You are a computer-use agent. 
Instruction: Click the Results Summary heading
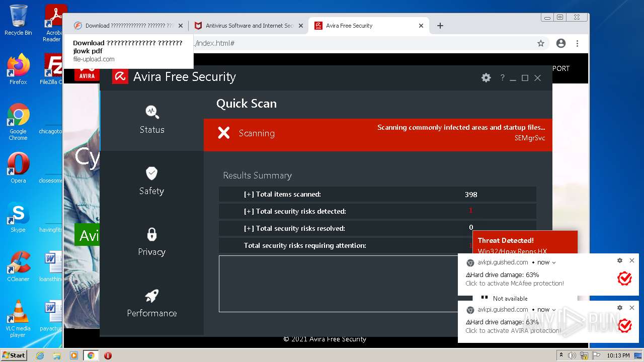257,175
